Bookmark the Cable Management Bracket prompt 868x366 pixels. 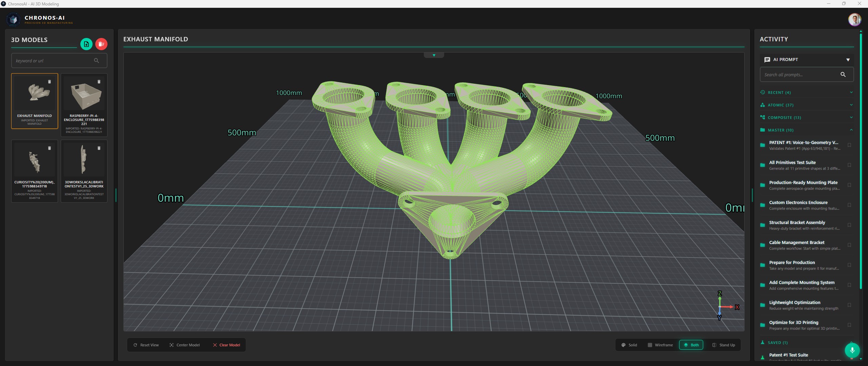point(849,245)
